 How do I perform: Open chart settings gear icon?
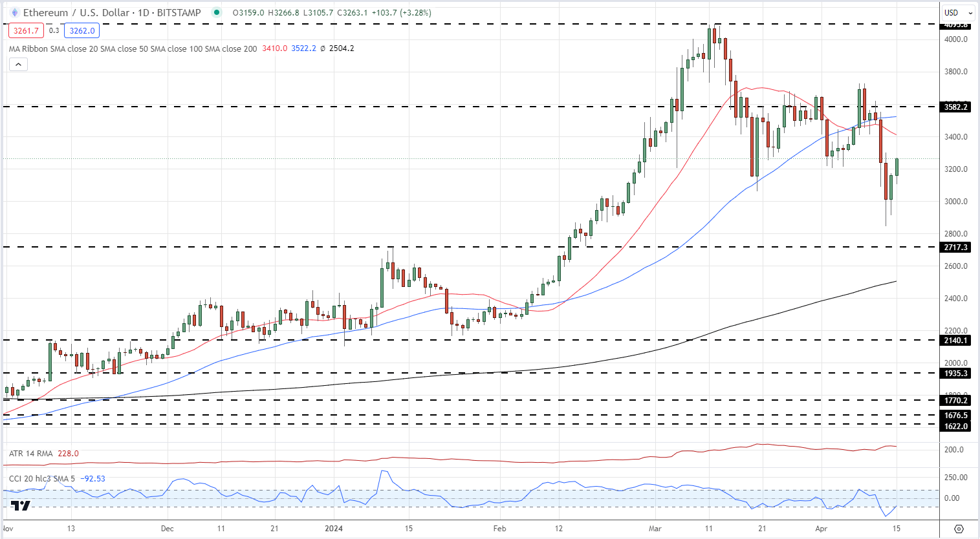coord(959,529)
